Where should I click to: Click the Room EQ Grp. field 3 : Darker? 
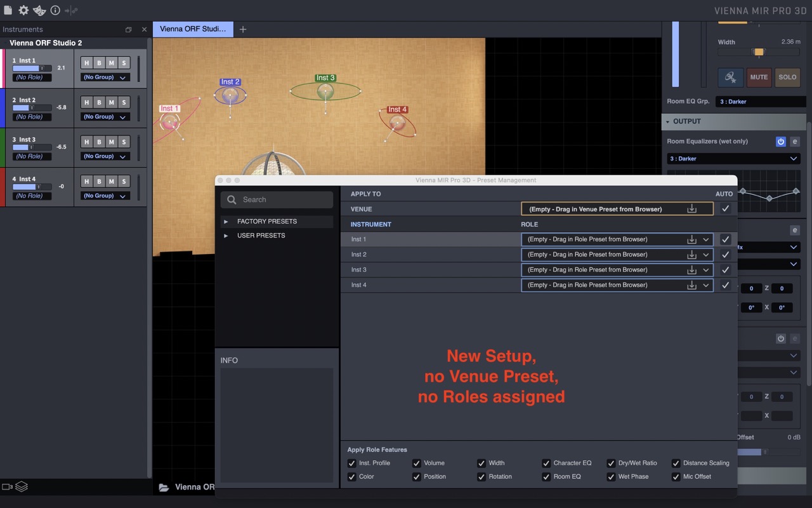(761, 102)
